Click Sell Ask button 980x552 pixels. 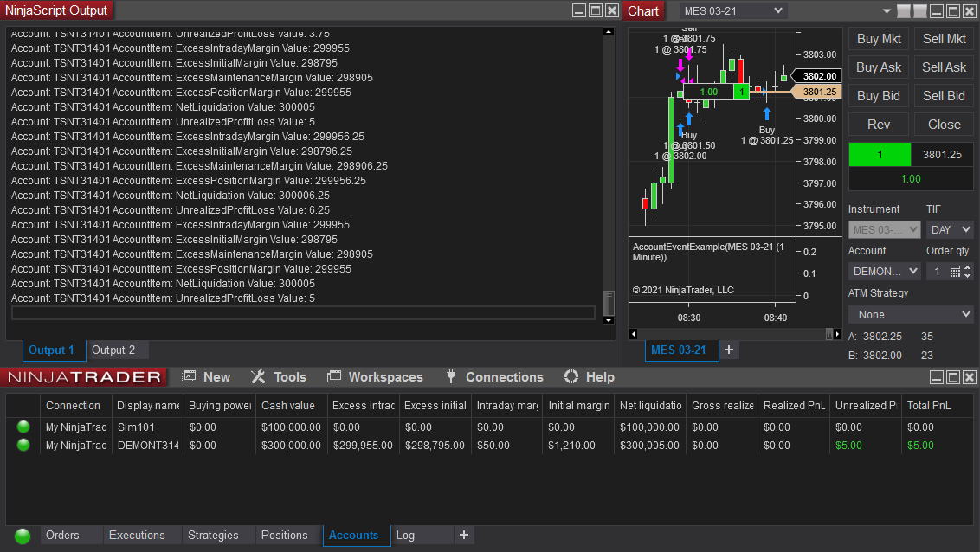(x=945, y=67)
